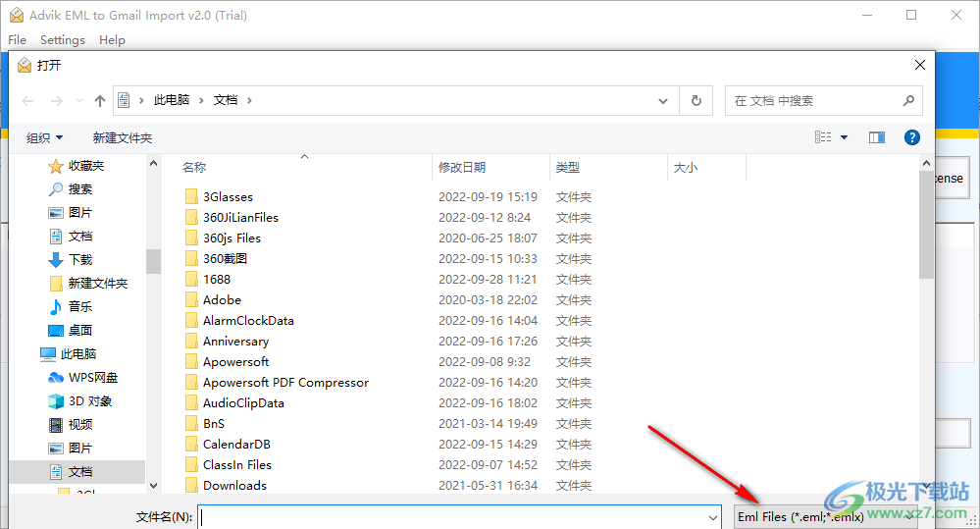
Task: Select 收藏夹 in the navigation pane
Action: pyautogui.click(x=77, y=166)
